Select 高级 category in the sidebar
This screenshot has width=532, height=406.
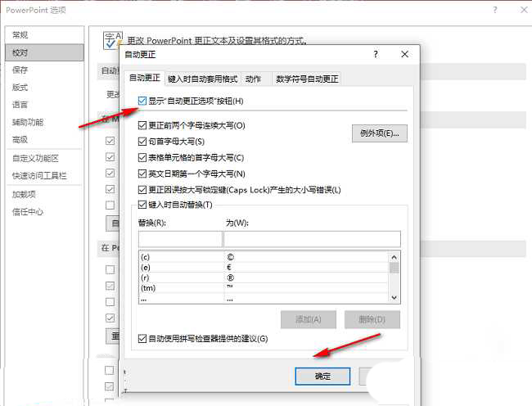click(x=20, y=139)
